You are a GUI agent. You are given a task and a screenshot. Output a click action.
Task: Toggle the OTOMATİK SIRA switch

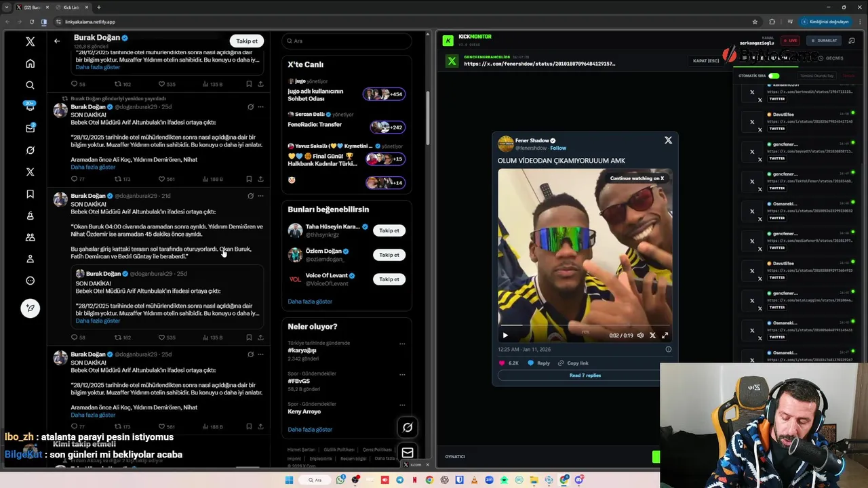pos(774,76)
